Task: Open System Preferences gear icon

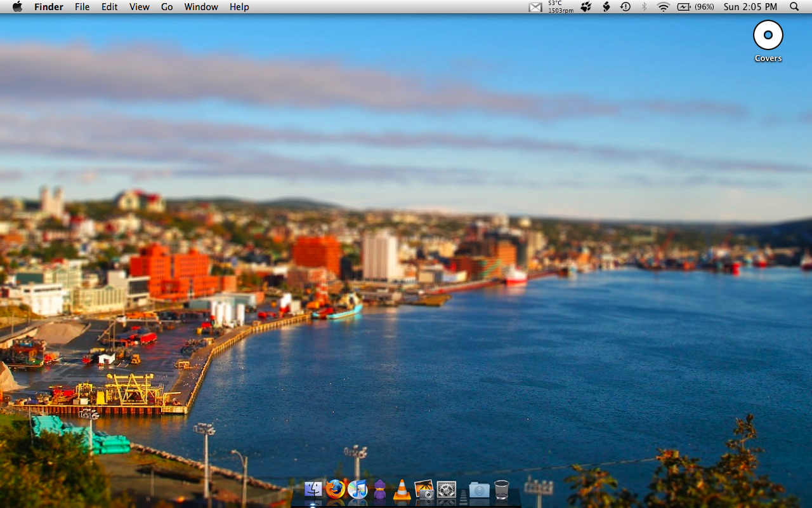Action: [447, 490]
